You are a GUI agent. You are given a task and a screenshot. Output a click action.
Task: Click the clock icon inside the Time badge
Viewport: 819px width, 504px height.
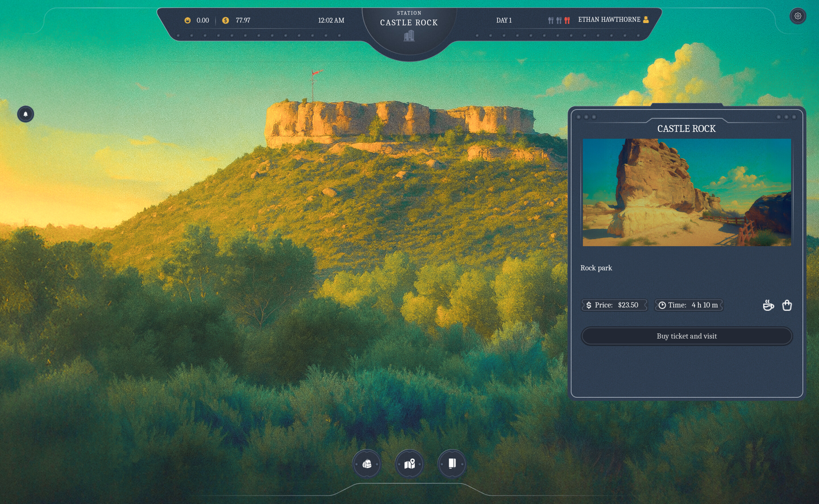[x=662, y=305]
